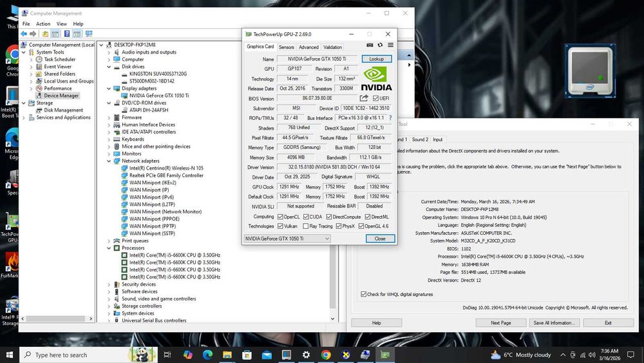
Task: Switch to the Advanced tab in GPU-Z
Action: pos(308,47)
